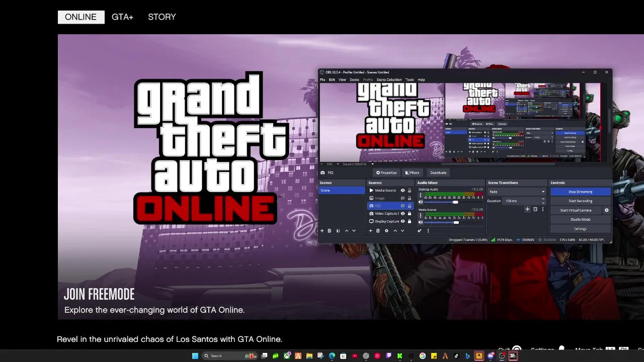Image resolution: width=644 pixels, height=362 pixels.
Task: Add a new source in Sources panel
Action: (x=370, y=231)
